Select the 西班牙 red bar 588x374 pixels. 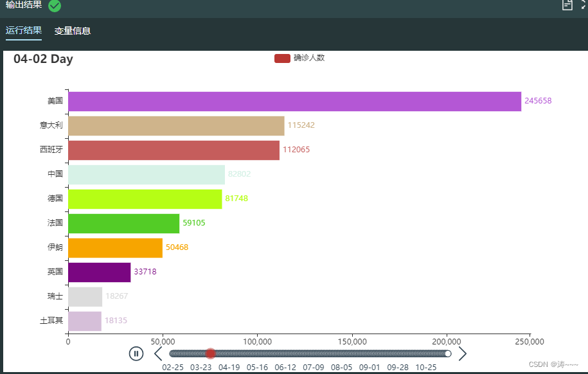(x=174, y=150)
